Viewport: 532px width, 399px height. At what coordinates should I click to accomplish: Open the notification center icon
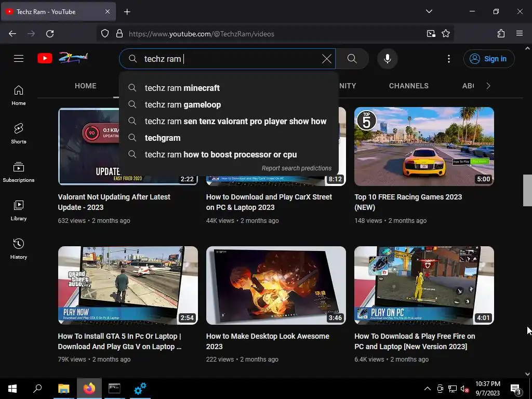[x=516, y=389]
